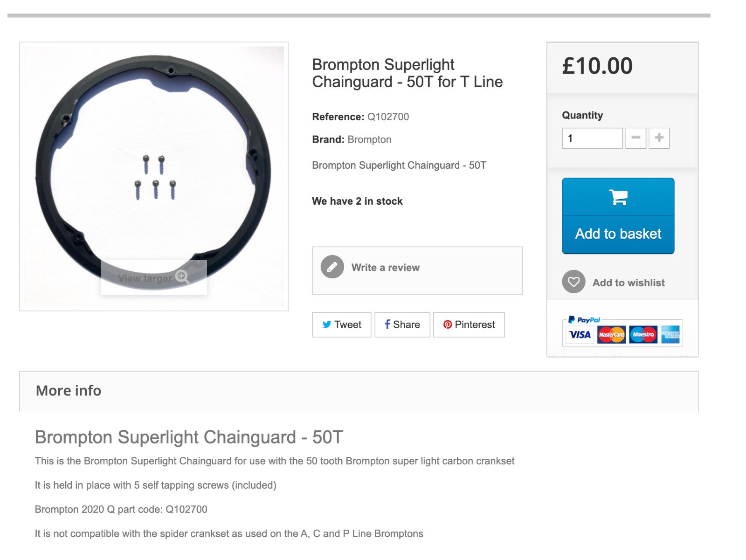Click the Visa card logo
This screenshot has width=746, height=560.
pyautogui.click(x=580, y=334)
